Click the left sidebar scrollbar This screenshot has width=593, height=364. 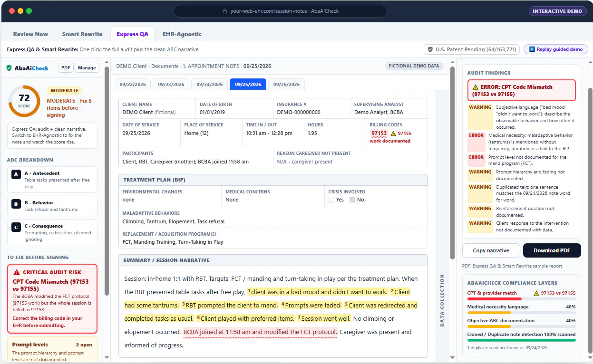click(107, 181)
